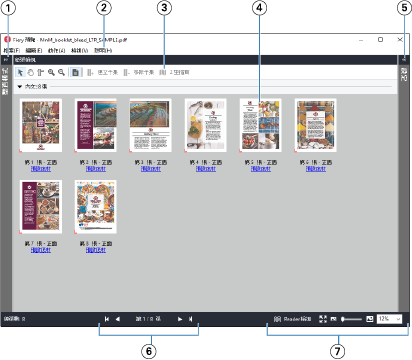412x360 pixels.
Task: Click the fit-to-window icon
Action: pos(323,319)
